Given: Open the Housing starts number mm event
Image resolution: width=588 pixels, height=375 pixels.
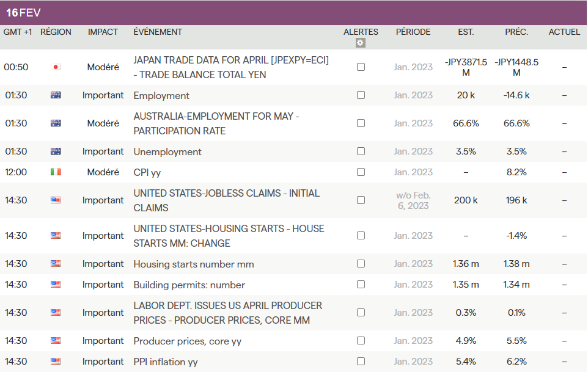Looking at the screenshot, I should click(193, 264).
